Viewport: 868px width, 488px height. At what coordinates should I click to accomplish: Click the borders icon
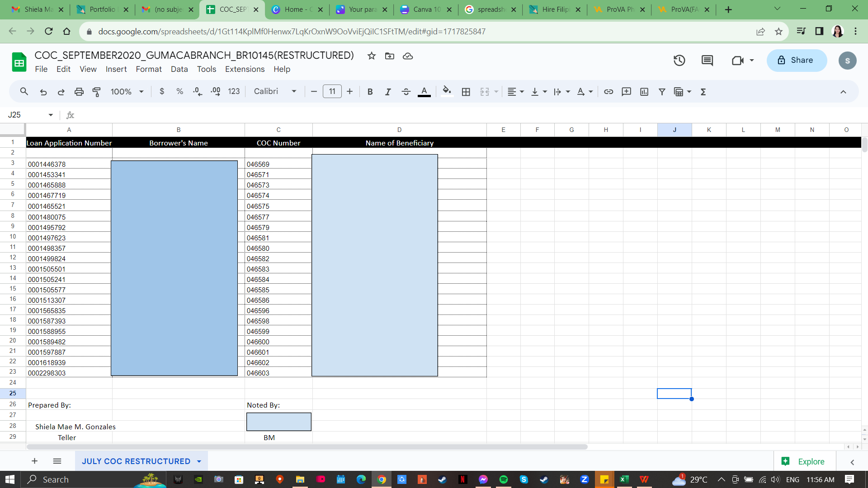click(466, 92)
